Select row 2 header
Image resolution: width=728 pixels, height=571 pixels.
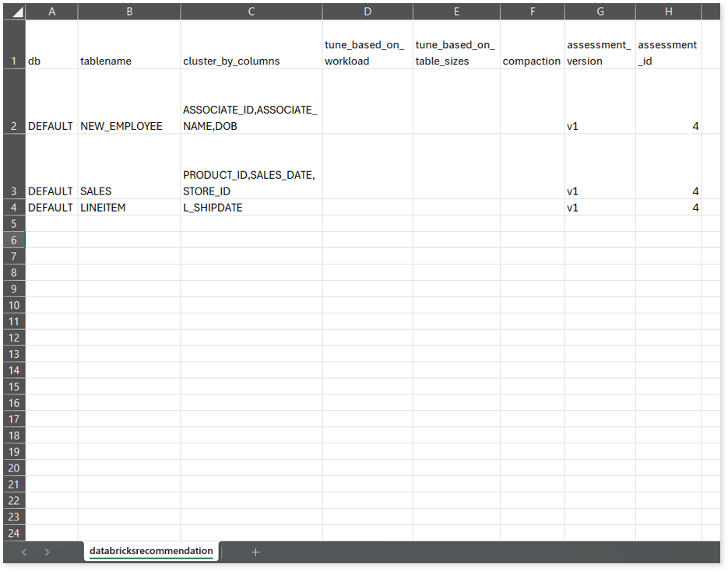[14, 102]
